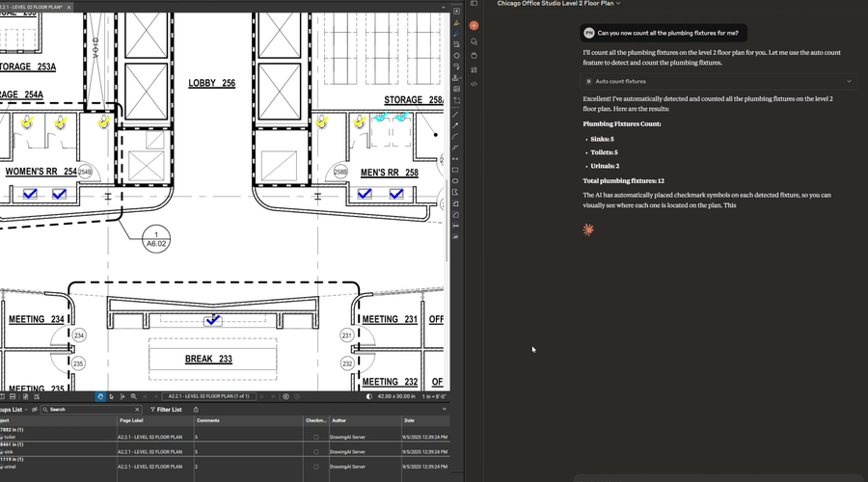Toggle hide markups icon next to search
868x482 pixels.
tap(35, 410)
